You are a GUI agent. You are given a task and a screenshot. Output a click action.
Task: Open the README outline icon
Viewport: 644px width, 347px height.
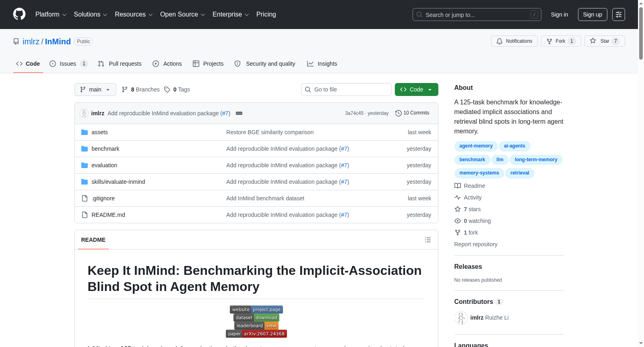tap(428, 240)
